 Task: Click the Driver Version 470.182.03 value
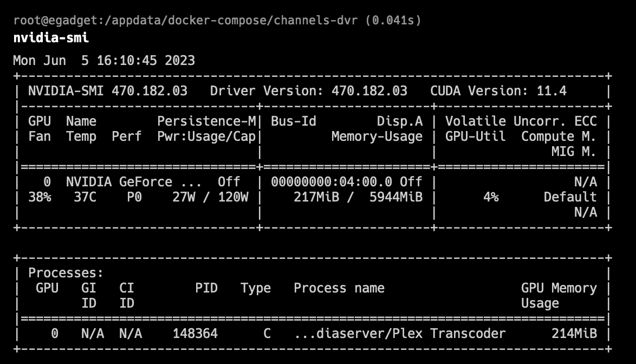(369, 90)
